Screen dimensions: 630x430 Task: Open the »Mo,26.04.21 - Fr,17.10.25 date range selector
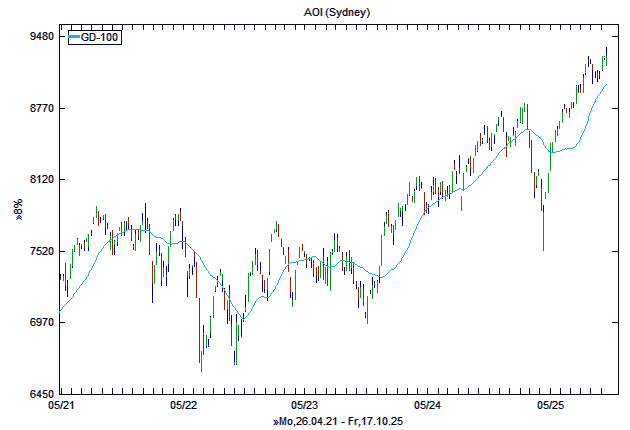(x=337, y=422)
